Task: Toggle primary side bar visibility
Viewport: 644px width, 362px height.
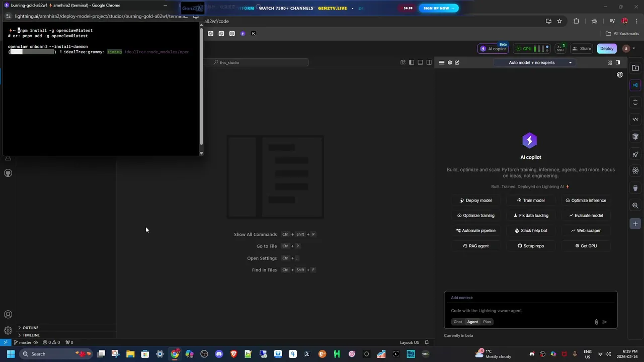Action: [412, 62]
